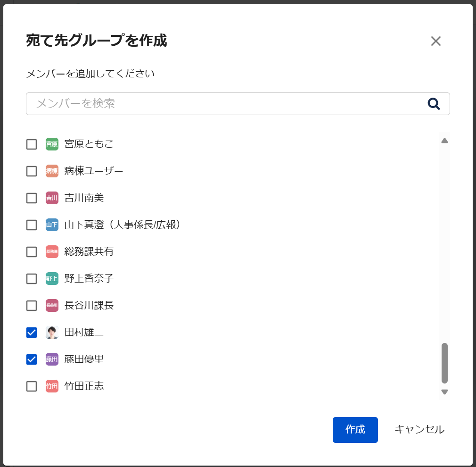Image resolution: width=476 pixels, height=467 pixels.
Task: Uncheck the 藤田優里 checkbox
Action: click(x=32, y=359)
